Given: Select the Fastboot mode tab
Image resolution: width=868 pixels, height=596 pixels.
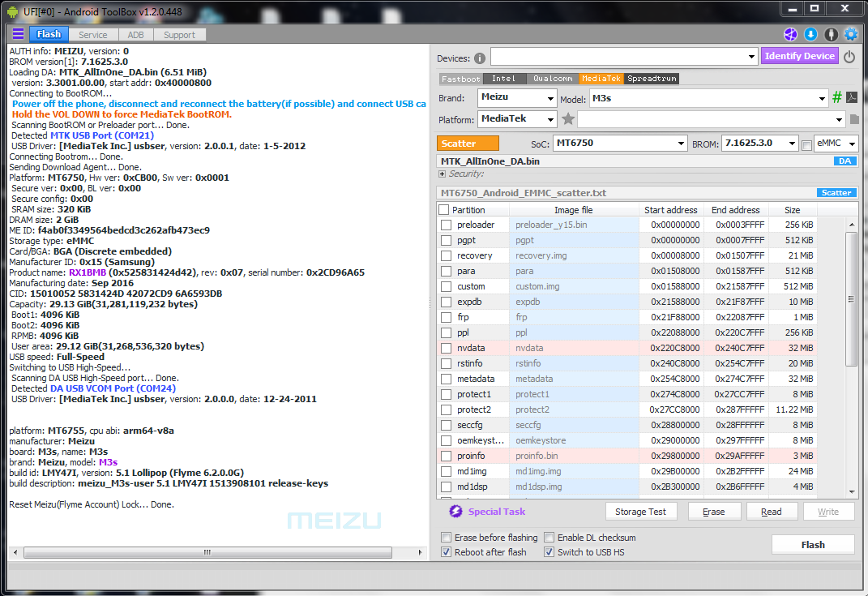Looking at the screenshot, I should click(x=460, y=79).
